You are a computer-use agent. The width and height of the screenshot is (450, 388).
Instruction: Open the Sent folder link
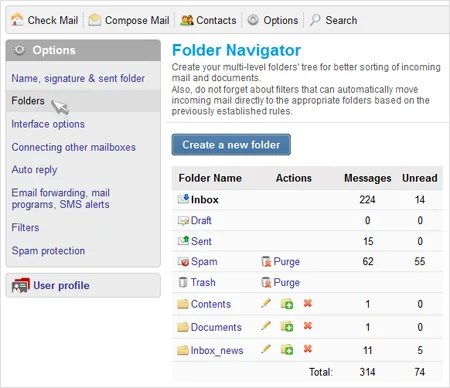[x=201, y=241]
